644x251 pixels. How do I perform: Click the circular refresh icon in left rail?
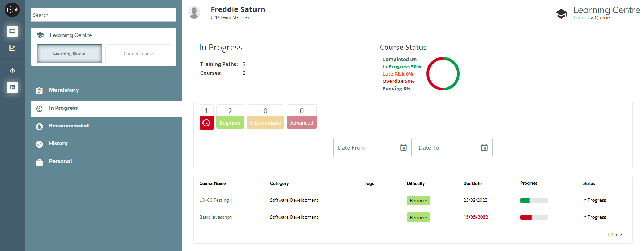[12, 70]
